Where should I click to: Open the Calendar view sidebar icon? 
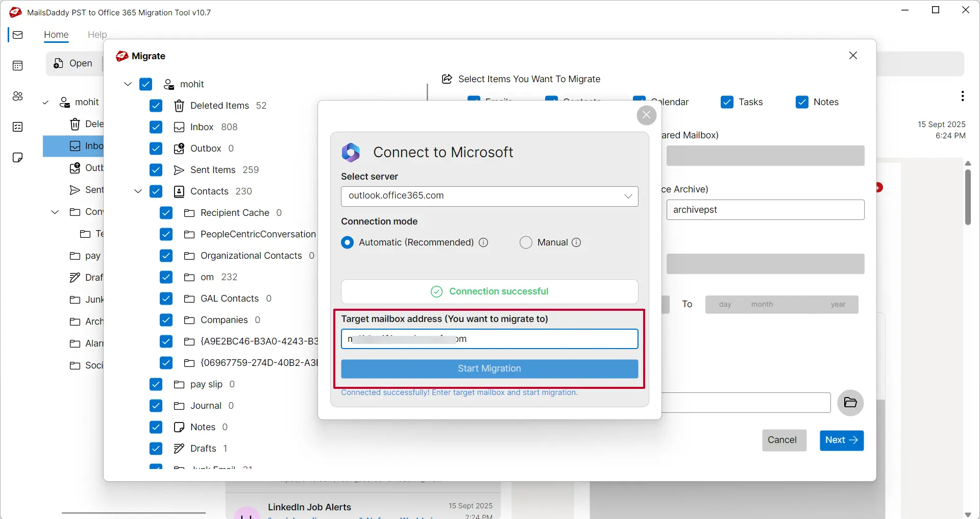(18, 66)
